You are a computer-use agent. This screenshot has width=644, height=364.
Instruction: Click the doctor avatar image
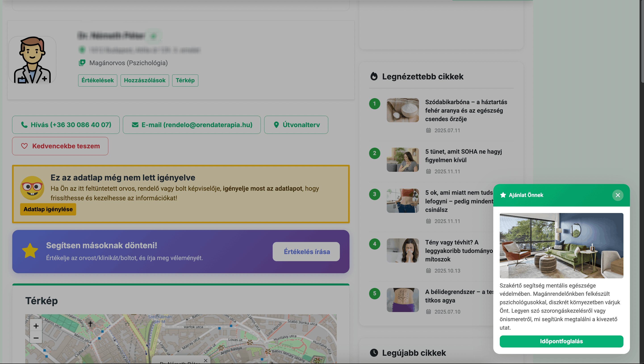(x=32, y=60)
